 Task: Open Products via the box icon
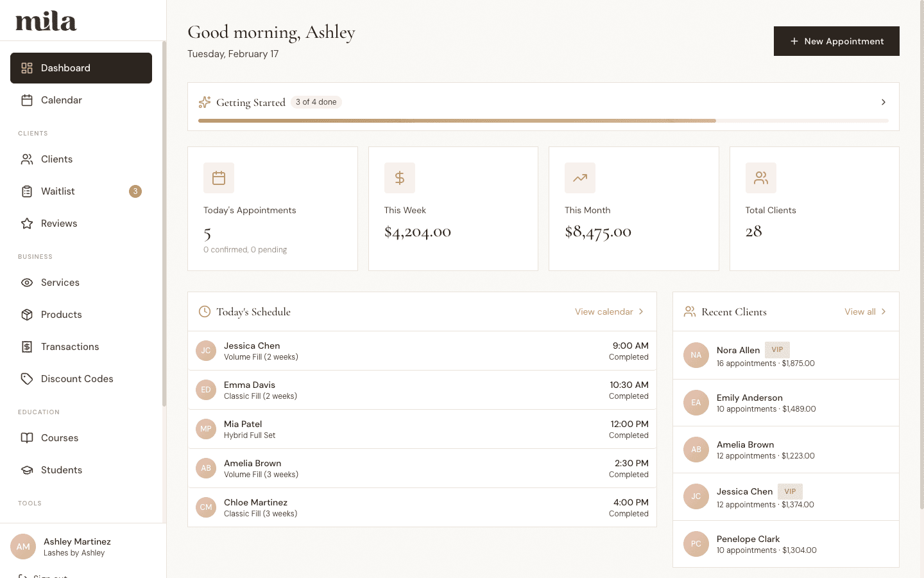[x=26, y=315]
